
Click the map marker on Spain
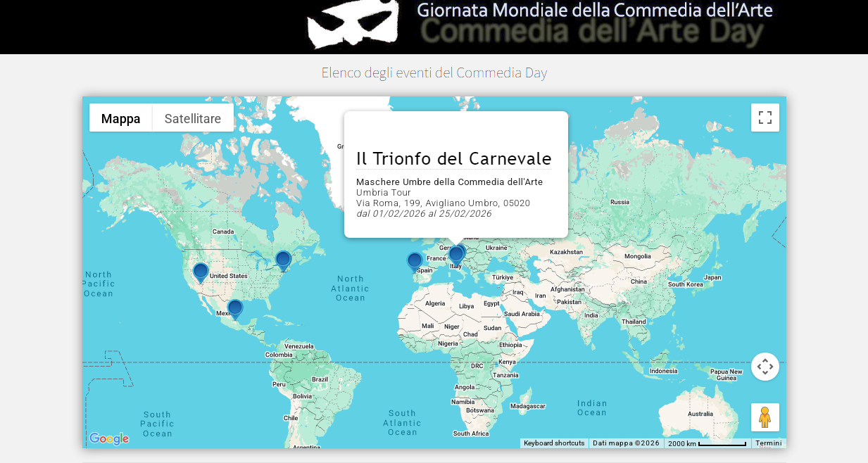415,261
